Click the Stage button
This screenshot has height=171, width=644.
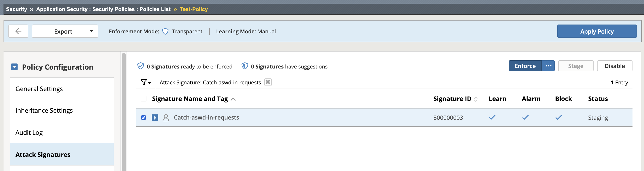[575, 66]
